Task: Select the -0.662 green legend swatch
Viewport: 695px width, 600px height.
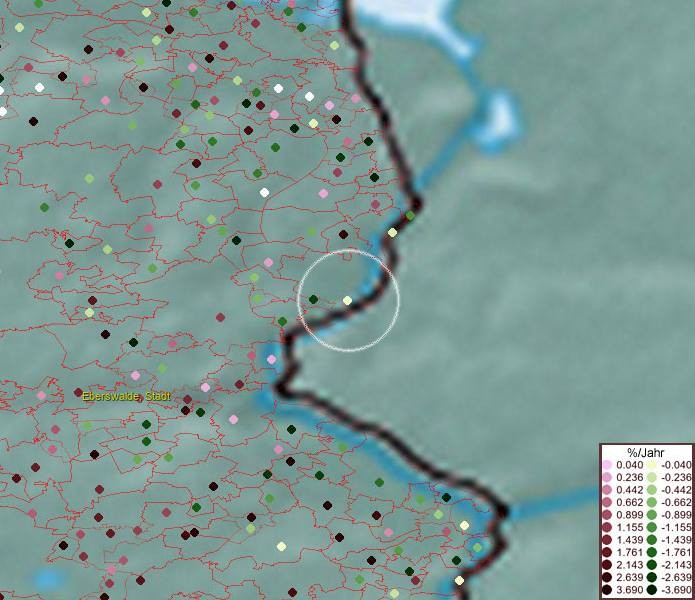Action: tap(652, 503)
